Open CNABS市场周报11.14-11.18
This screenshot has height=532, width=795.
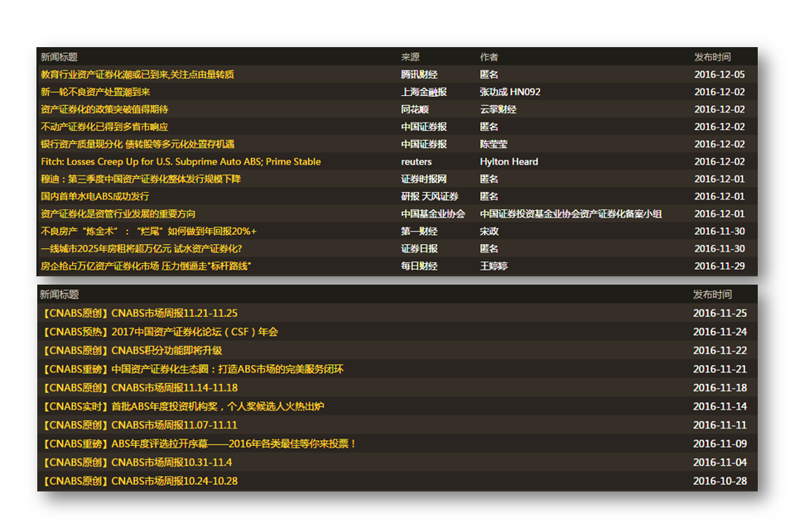pyautogui.click(x=139, y=388)
